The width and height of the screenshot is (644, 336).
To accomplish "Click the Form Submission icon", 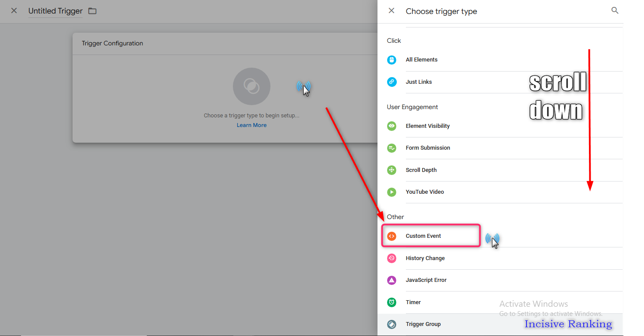I will tap(392, 148).
